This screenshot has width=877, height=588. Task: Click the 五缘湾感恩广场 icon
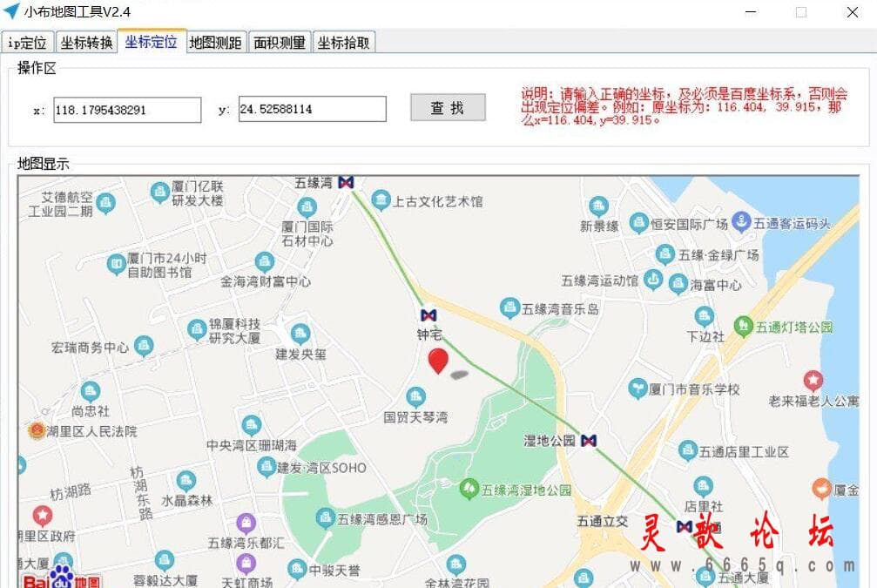click(326, 518)
